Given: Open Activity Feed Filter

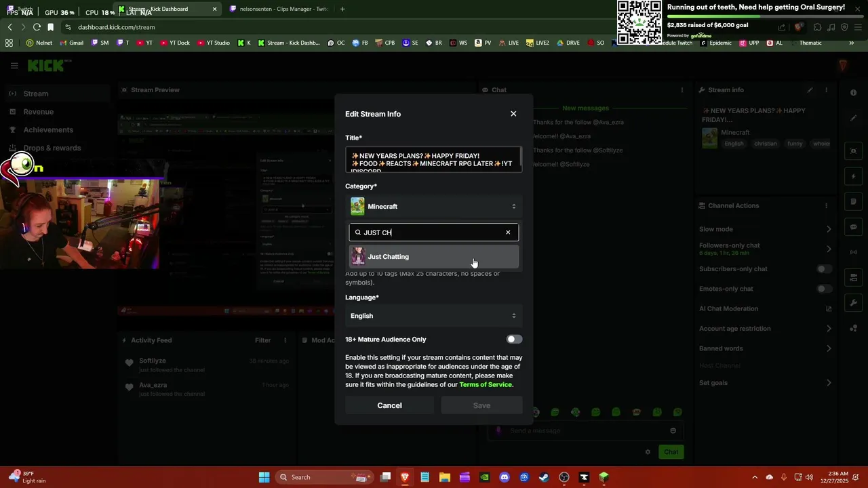Looking at the screenshot, I should [x=262, y=340].
